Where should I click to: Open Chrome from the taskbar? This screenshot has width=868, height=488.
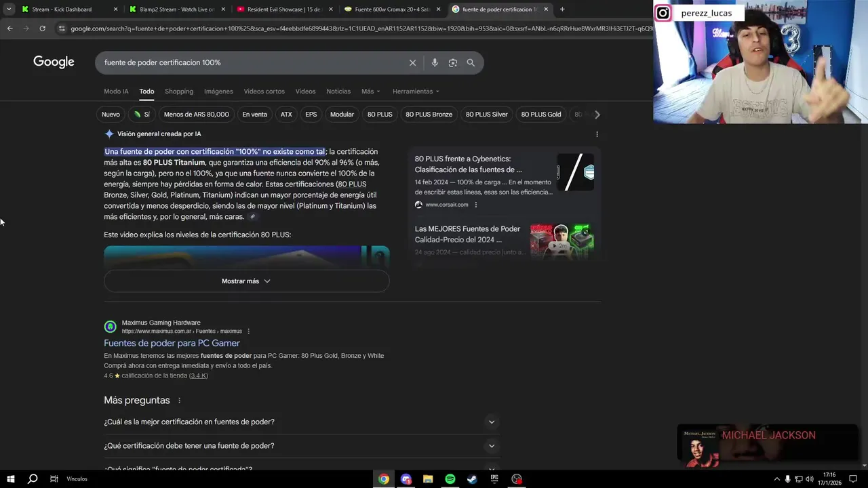[384, 479]
